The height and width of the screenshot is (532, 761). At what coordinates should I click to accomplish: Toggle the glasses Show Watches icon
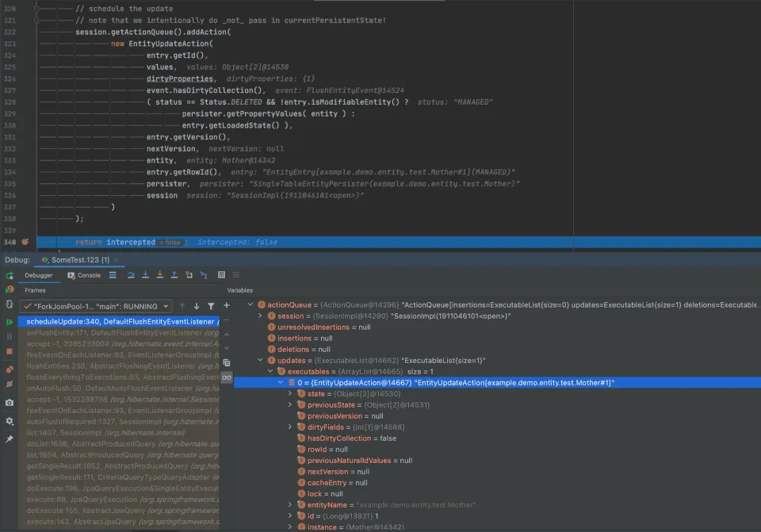[x=226, y=377]
